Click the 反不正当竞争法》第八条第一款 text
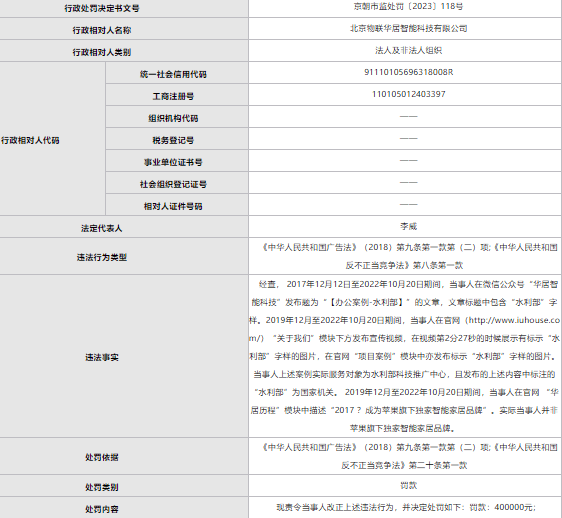 (x=404, y=265)
